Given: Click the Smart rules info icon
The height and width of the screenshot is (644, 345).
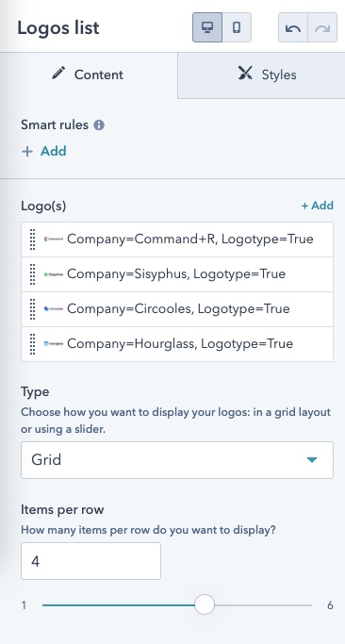Looking at the screenshot, I should coord(99,124).
